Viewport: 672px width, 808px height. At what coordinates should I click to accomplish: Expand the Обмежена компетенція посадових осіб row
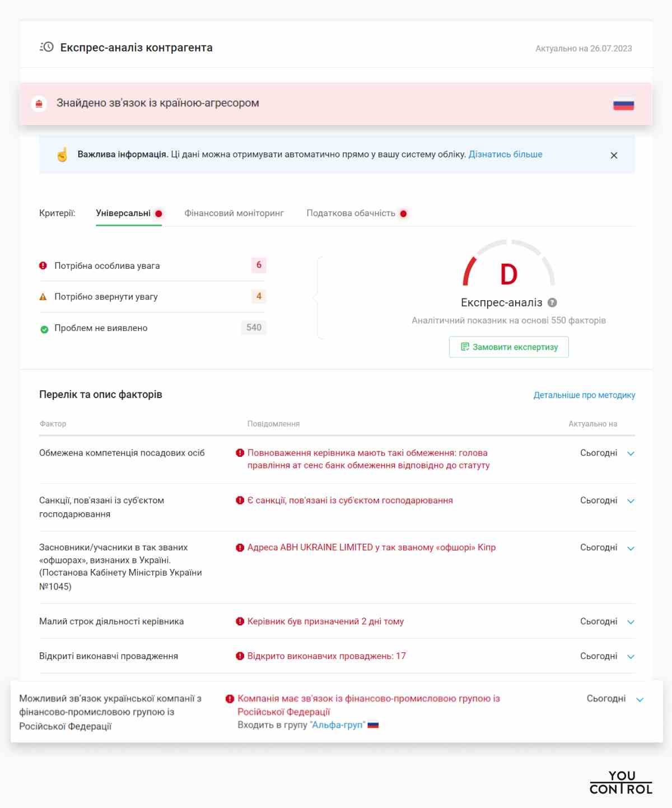(x=631, y=454)
